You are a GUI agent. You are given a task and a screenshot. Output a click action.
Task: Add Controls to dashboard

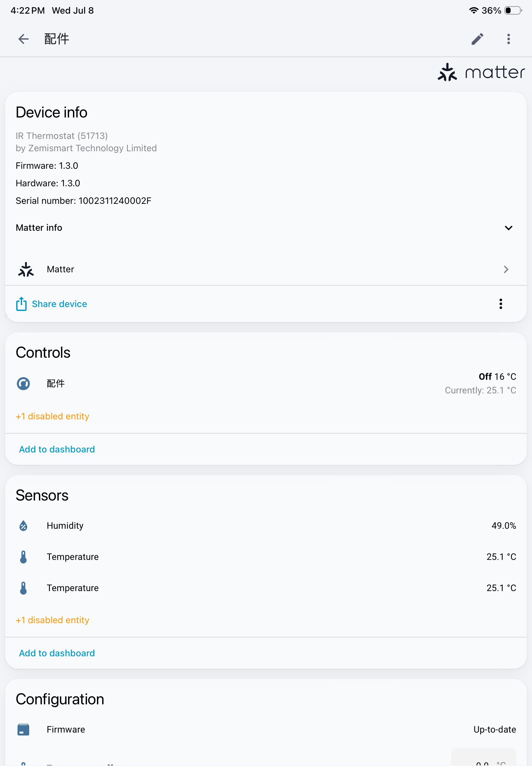[x=57, y=449]
